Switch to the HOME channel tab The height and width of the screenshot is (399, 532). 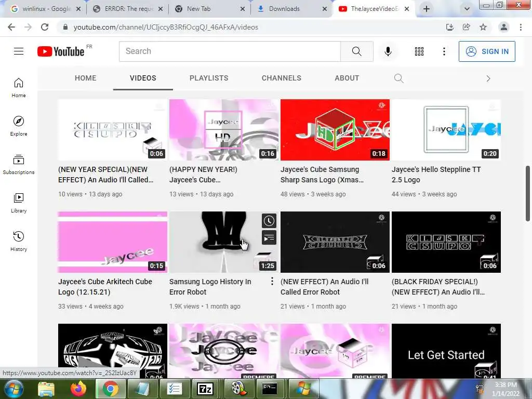coord(86,78)
